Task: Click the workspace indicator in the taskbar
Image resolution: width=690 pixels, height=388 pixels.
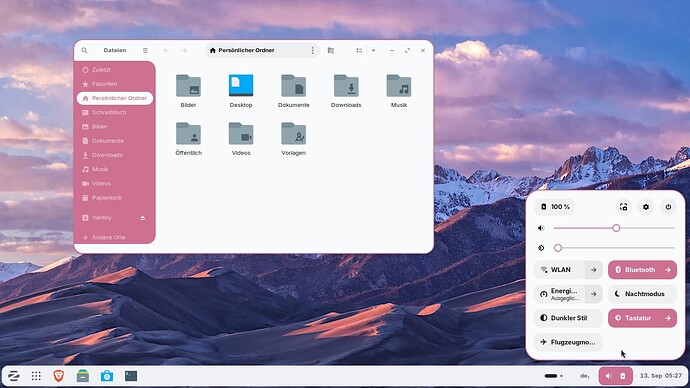Action: click(x=554, y=376)
